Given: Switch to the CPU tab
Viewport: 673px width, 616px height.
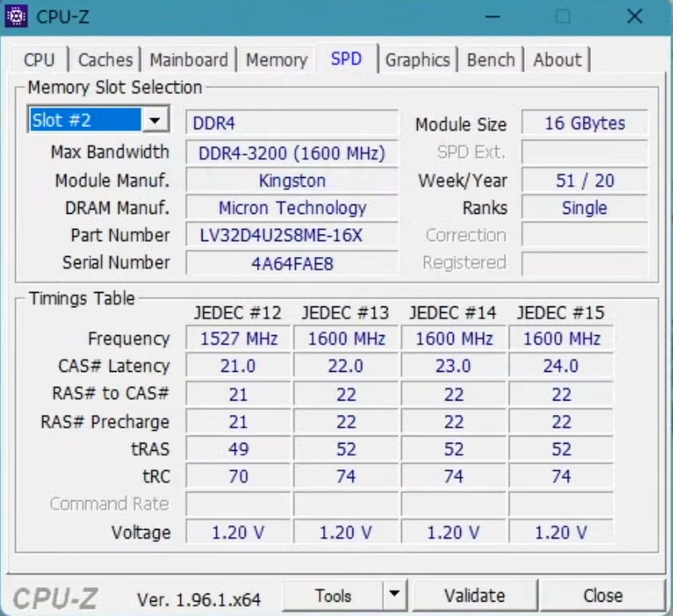Looking at the screenshot, I should tap(39, 60).
